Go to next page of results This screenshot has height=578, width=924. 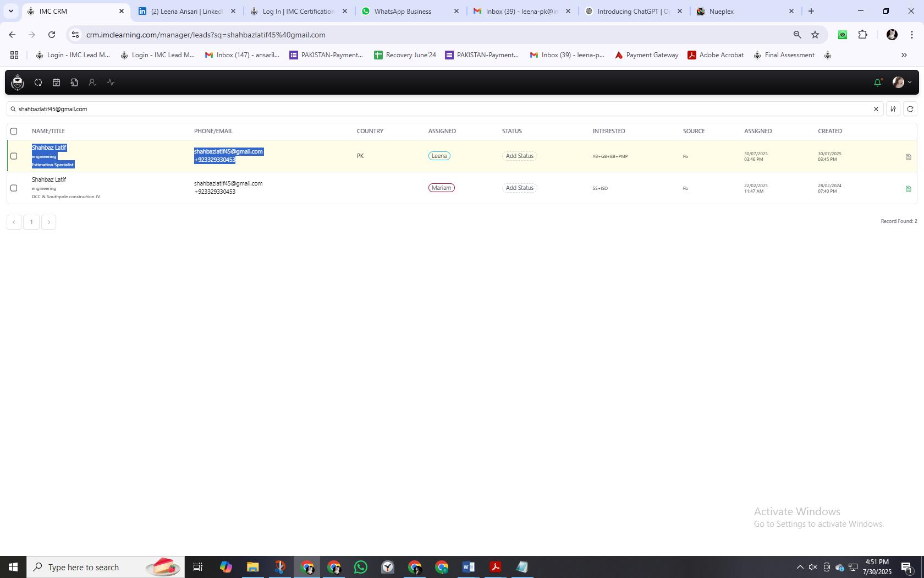click(x=49, y=222)
